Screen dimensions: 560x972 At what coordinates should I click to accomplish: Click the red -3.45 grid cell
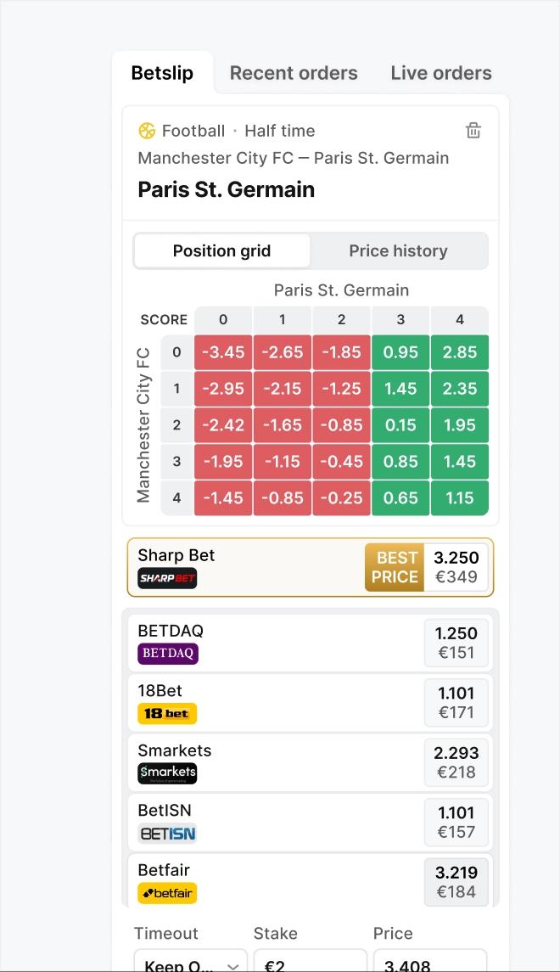pyautogui.click(x=223, y=352)
